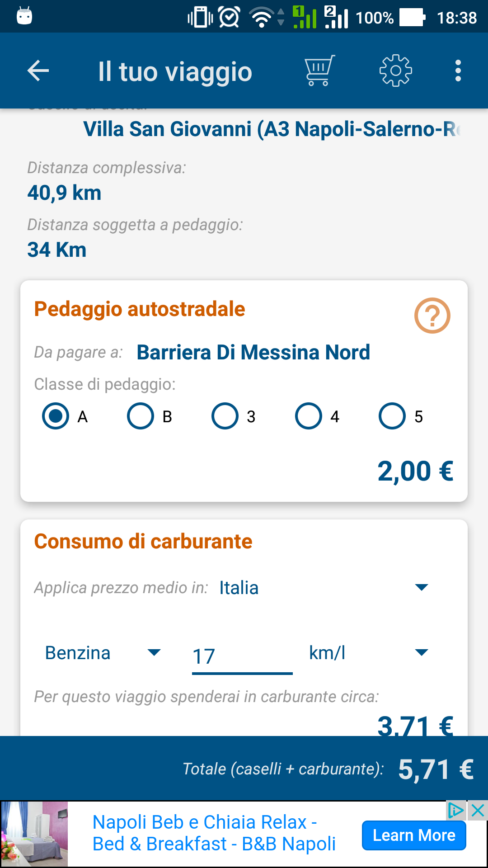The width and height of the screenshot is (488, 868).
Task: Tap the AdChoices info icon
Action: tap(455, 811)
